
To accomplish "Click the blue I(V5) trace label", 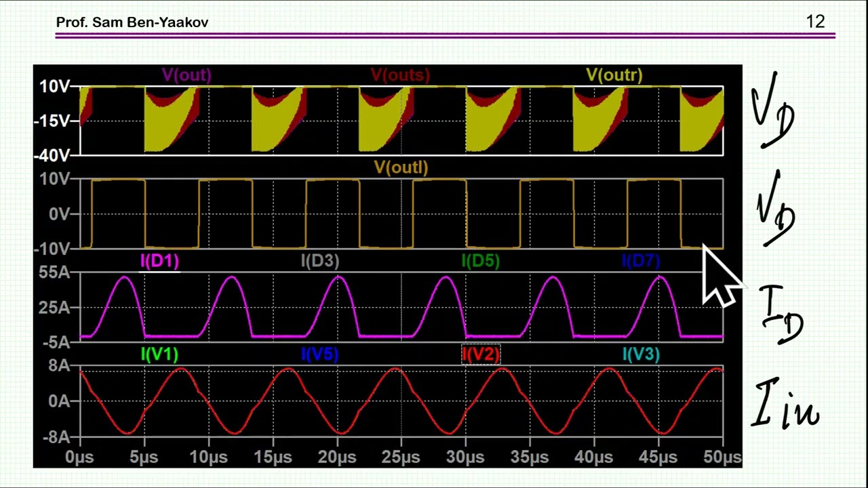I will click(x=320, y=354).
